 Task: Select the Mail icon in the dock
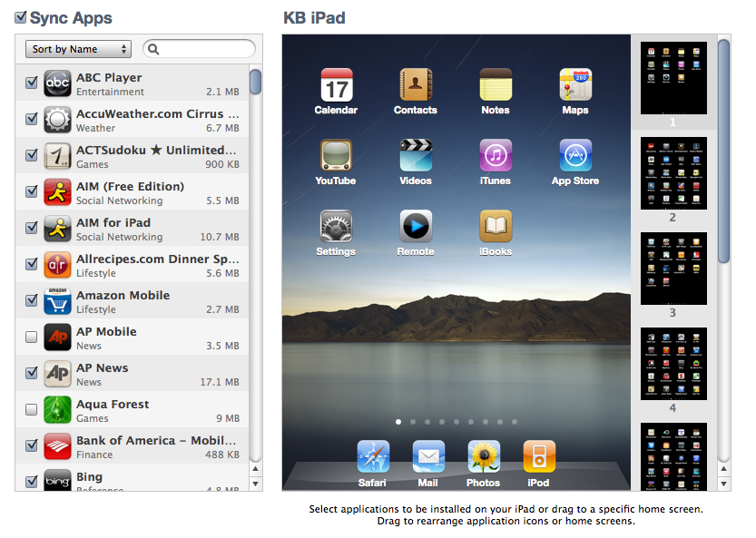(428, 456)
